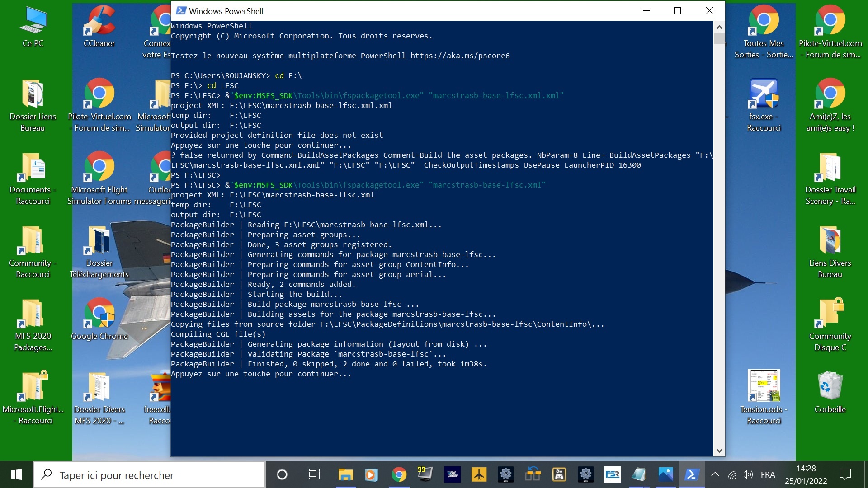Click PowerShell icon in taskbar
Viewport: 868px width, 488px height.
point(692,474)
